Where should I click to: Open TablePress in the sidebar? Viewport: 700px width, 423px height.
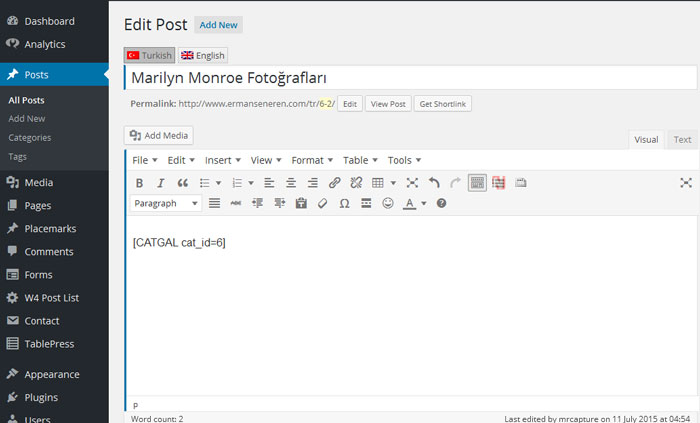point(49,344)
